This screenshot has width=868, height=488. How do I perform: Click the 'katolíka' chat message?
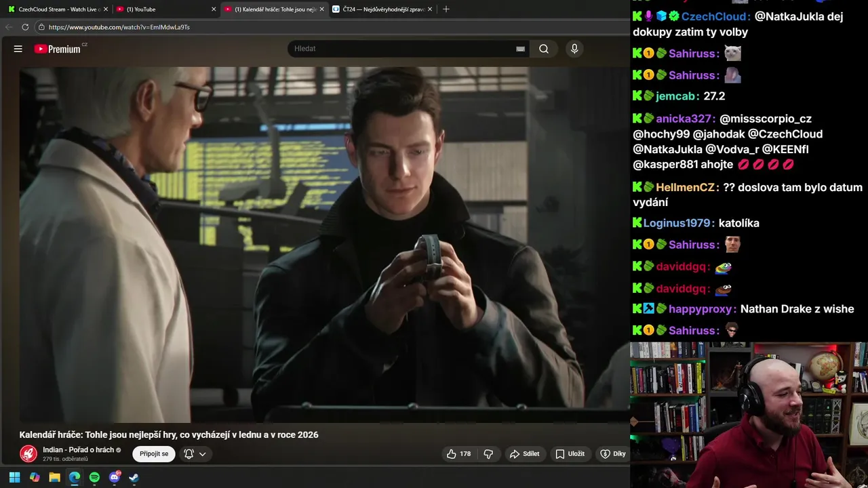click(738, 223)
